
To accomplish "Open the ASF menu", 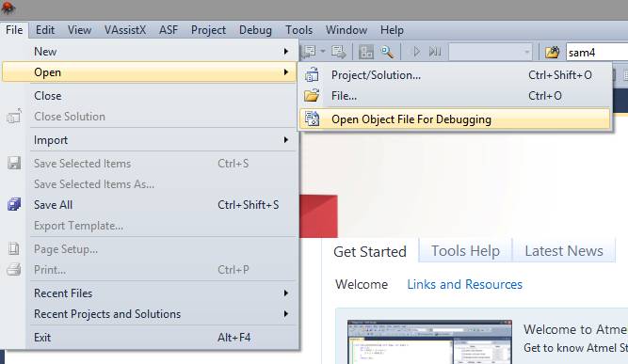I will click(169, 30).
